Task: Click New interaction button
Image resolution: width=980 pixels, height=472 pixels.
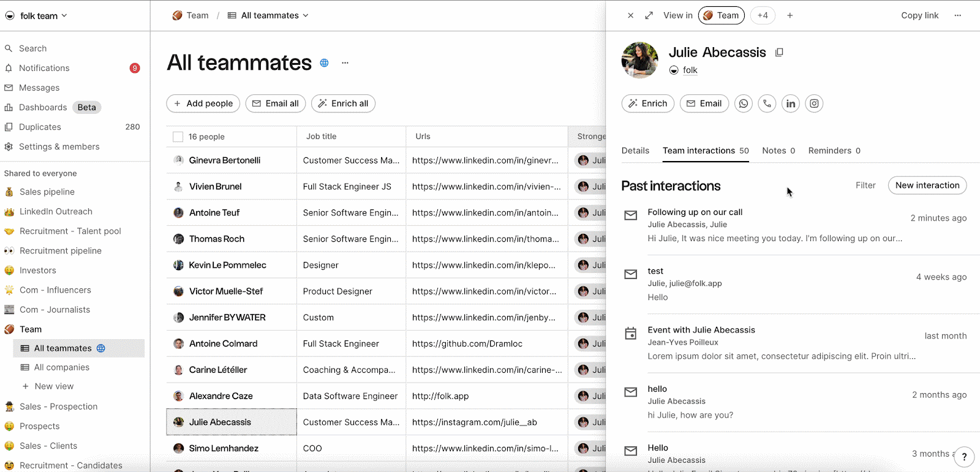Action: coord(927,185)
